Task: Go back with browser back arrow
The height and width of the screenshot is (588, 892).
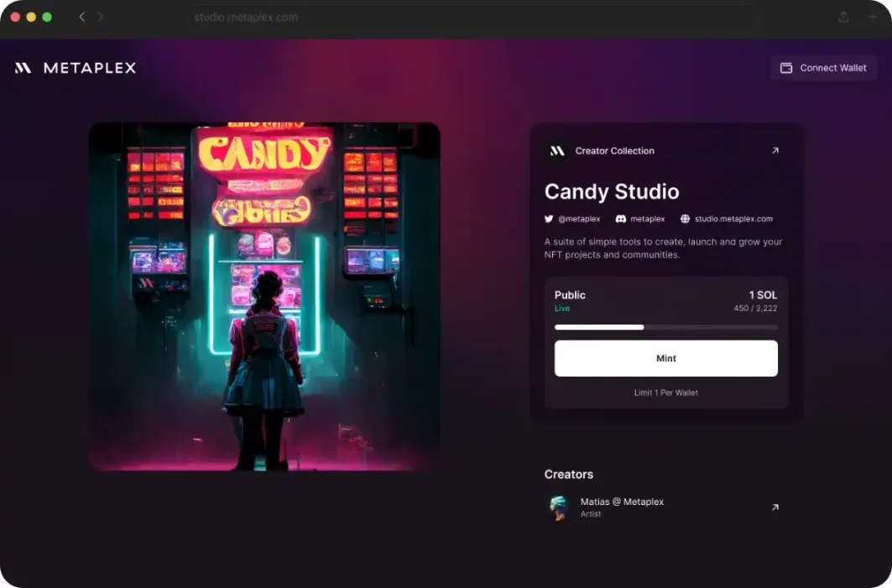Action: tap(82, 17)
